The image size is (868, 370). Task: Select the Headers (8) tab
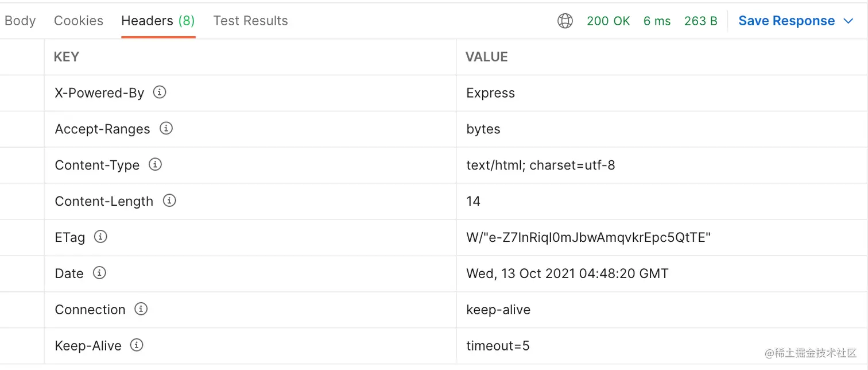tap(158, 21)
